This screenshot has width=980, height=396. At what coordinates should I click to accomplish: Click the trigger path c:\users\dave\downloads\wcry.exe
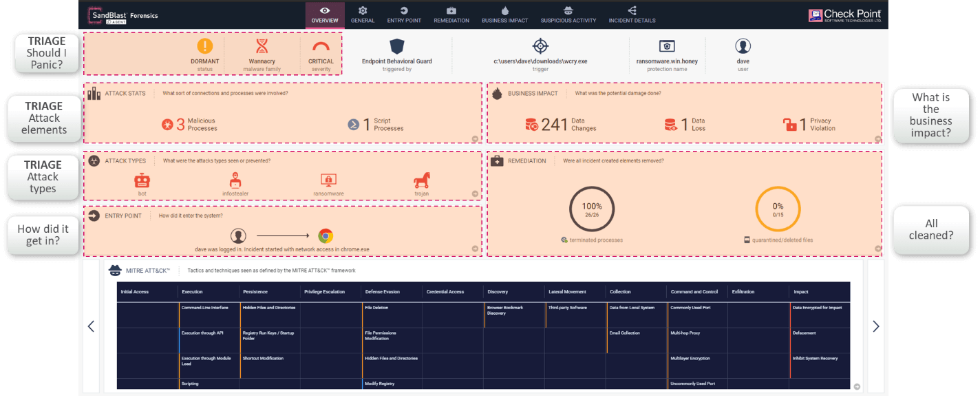click(x=540, y=61)
